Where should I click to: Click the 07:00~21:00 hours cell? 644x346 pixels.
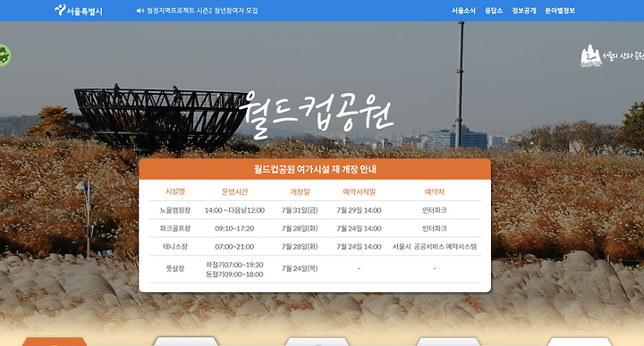click(x=234, y=247)
